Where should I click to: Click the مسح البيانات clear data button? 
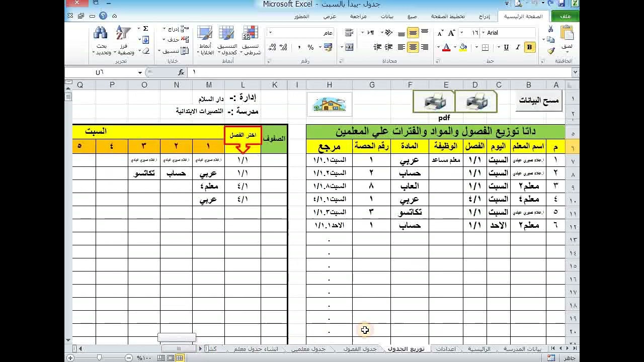click(x=539, y=101)
